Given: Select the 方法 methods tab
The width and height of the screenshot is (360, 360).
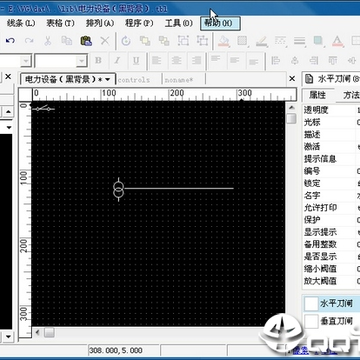Looking at the screenshot, I should pyautogui.click(x=349, y=95).
